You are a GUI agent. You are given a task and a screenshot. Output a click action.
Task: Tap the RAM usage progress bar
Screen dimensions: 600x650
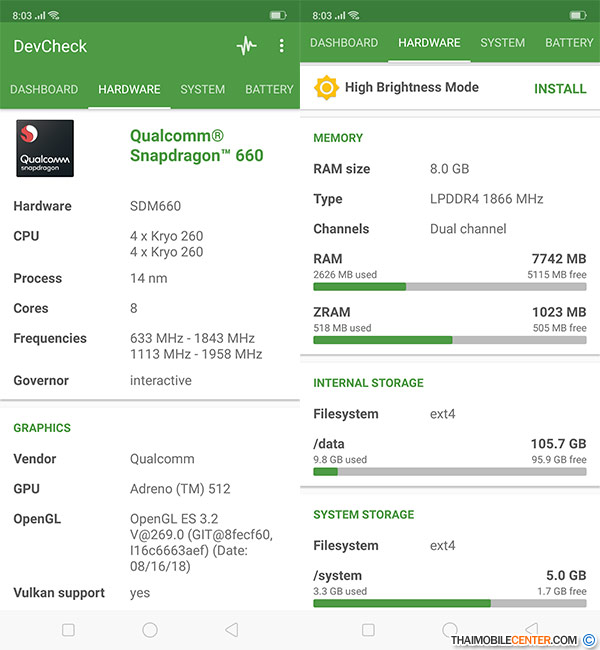click(449, 286)
